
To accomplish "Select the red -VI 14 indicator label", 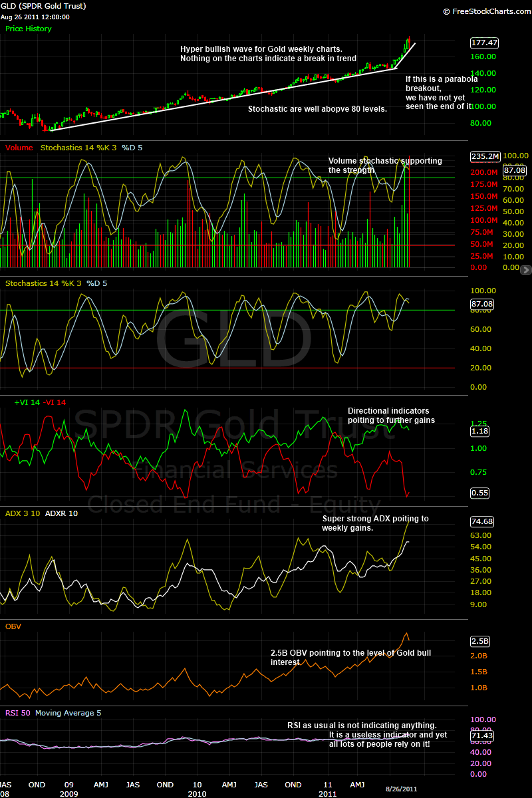I will click(x=55, y=402).
